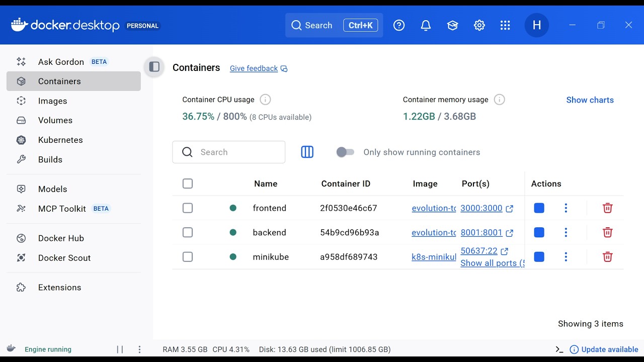Click the backend running status dot
644x362 pixels.
pyautogui.click(x=233, y=232)
